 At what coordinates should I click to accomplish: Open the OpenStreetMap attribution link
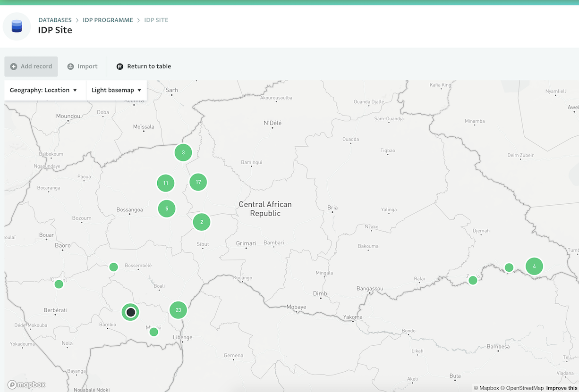tap(524, 388)
